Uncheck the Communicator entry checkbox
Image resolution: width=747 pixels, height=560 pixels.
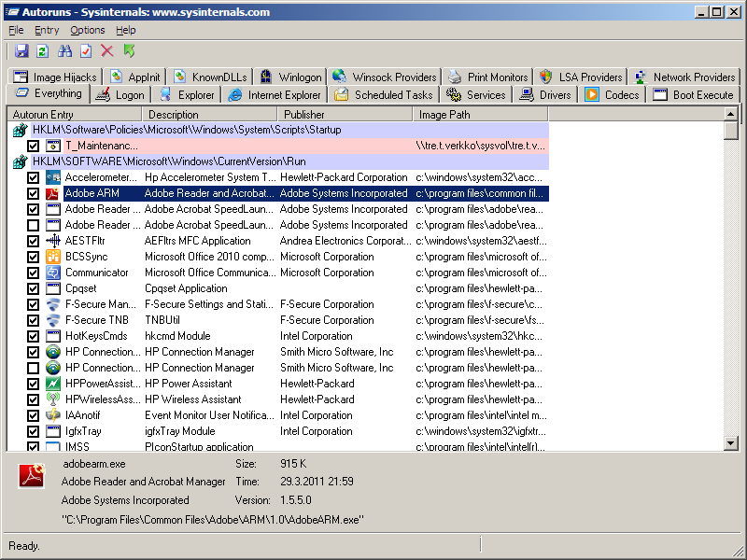coord(33,273)
